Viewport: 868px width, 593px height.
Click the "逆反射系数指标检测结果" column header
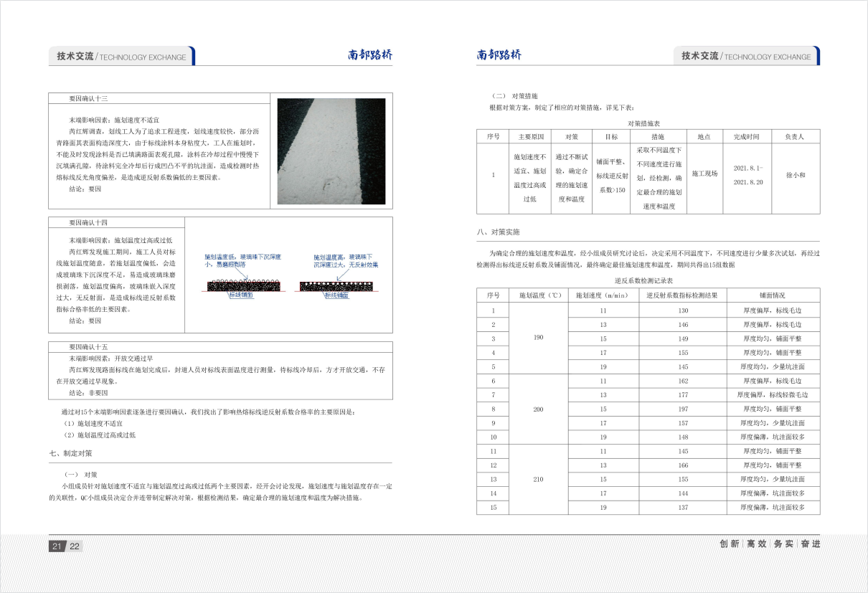(x=683, y=295)
